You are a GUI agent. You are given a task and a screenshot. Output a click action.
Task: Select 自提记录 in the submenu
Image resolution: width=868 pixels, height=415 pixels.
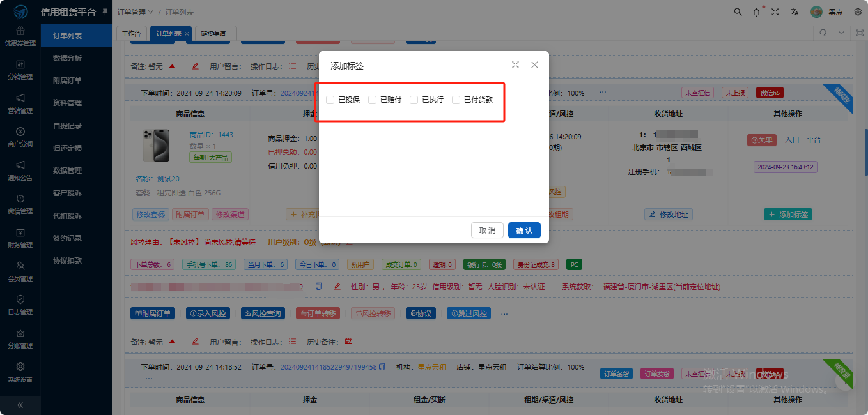67,126
